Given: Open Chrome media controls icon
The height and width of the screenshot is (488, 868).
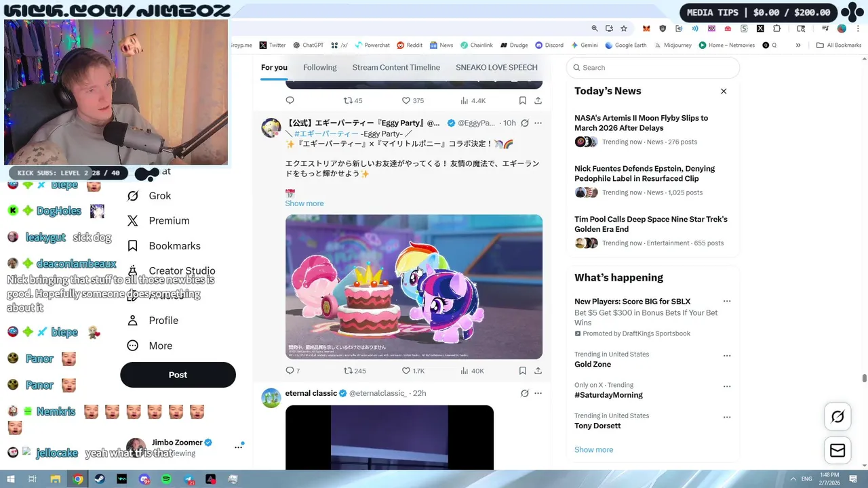Looking at the screenshot, I should pos(825,28).
